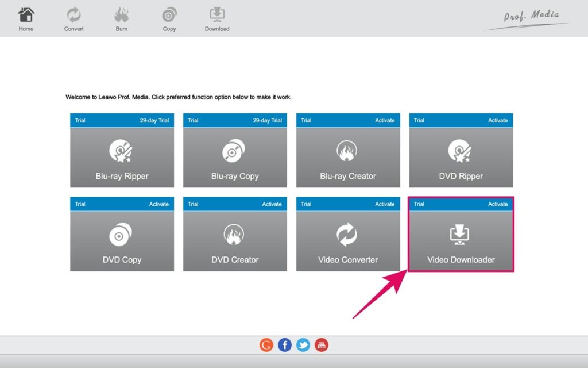Launch the DVD Copy disc icon

tap(121, 235)
